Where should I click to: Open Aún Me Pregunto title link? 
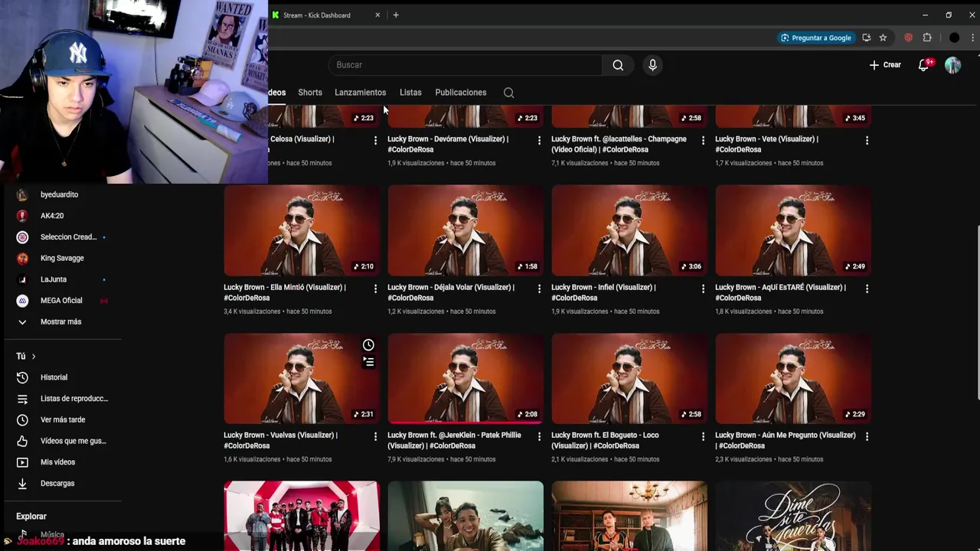(786, 440)
